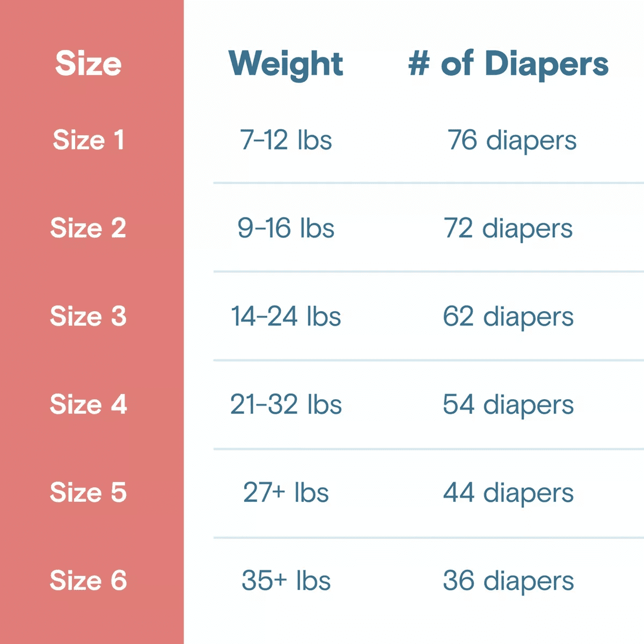The image size is (644, 644).
Task: Click the 14-24 lbs weight cell
Action: coord(286,316)
